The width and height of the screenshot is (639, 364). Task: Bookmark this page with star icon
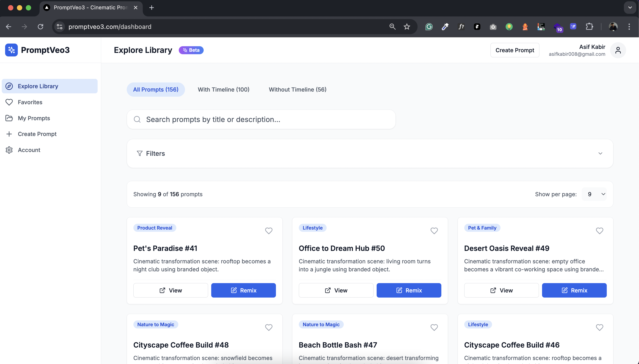tap(407, 26)
